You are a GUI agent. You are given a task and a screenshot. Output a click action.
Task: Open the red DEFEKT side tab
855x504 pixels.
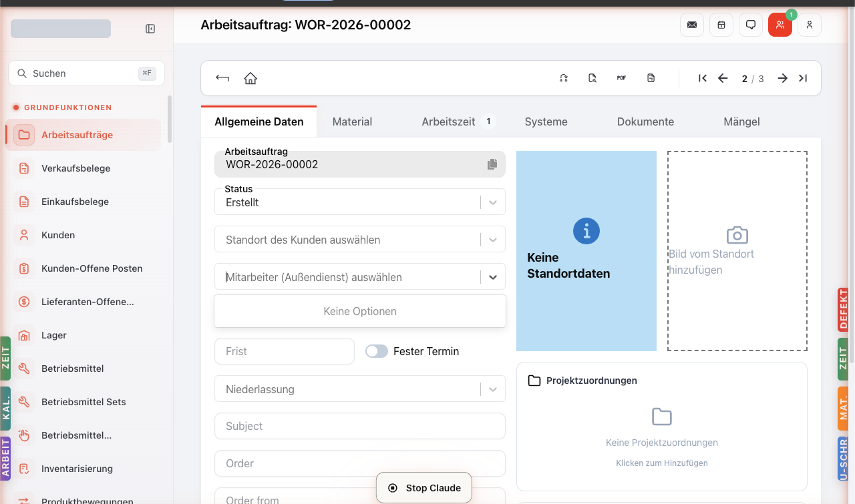pyautogui.click(x=843, y=310)
